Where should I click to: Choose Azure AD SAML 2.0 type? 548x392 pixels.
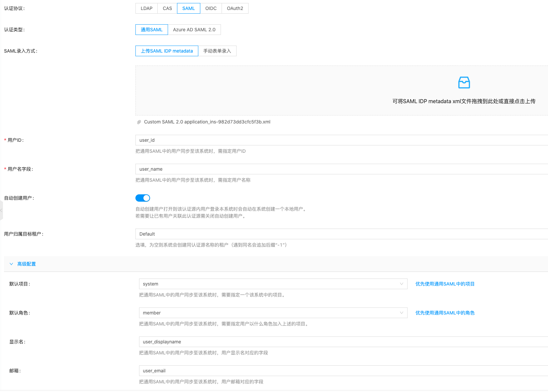194,30
